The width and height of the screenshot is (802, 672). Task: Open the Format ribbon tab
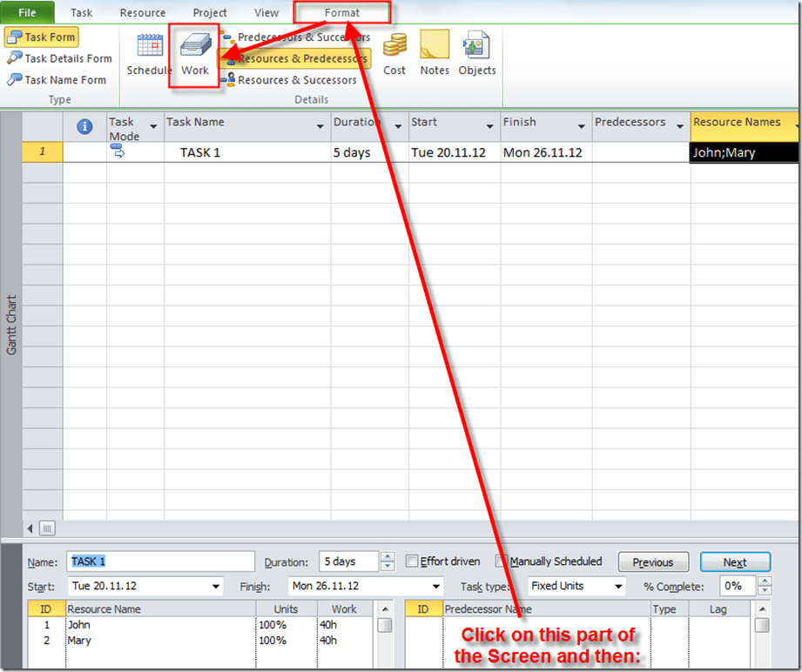341,13
